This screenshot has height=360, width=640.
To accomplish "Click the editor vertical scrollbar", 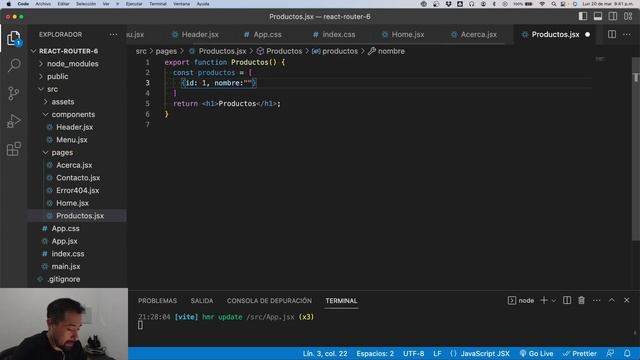I will tap(636, 149).
